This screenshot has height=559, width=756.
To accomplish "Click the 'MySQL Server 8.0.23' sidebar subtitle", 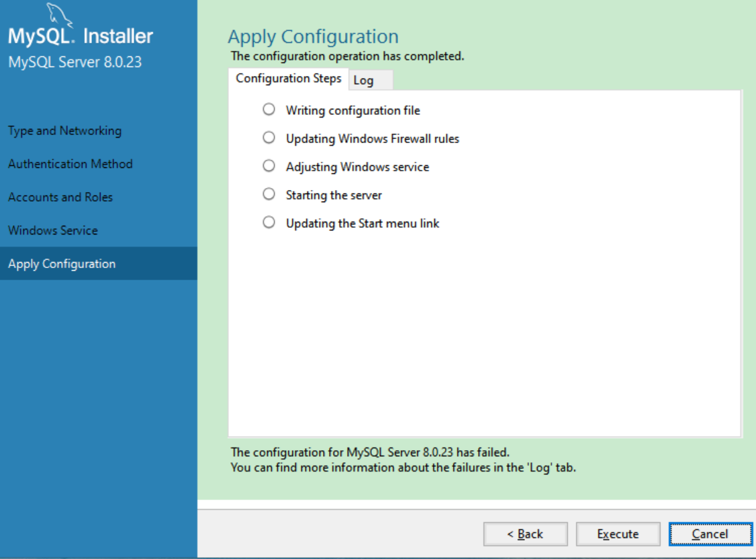I will [75, 62].
